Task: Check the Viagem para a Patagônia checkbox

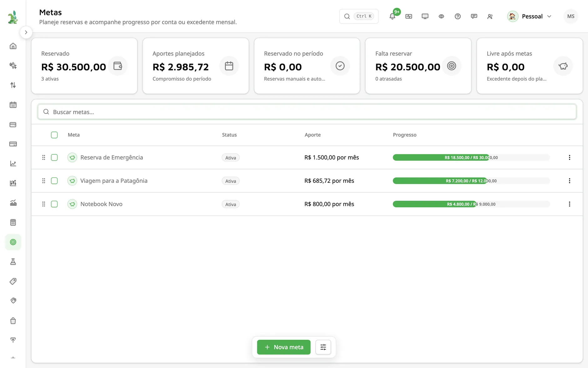Action: pyautogui.click(x=54, y=181)
